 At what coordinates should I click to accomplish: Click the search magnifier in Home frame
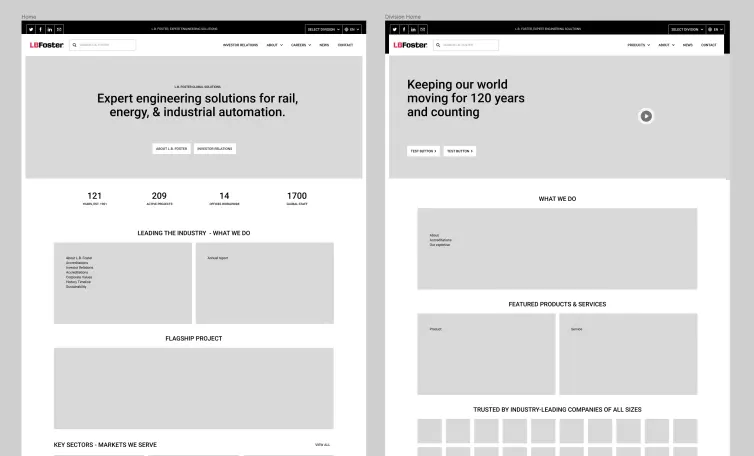(75, 45)
